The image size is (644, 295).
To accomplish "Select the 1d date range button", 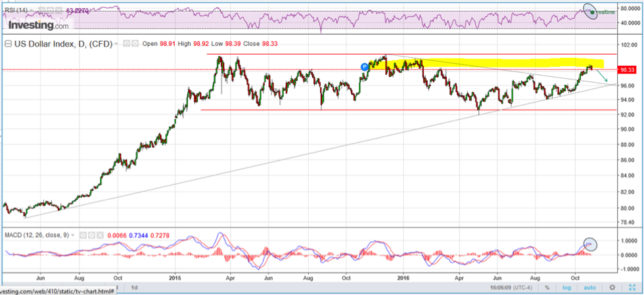I will (135, 287).
